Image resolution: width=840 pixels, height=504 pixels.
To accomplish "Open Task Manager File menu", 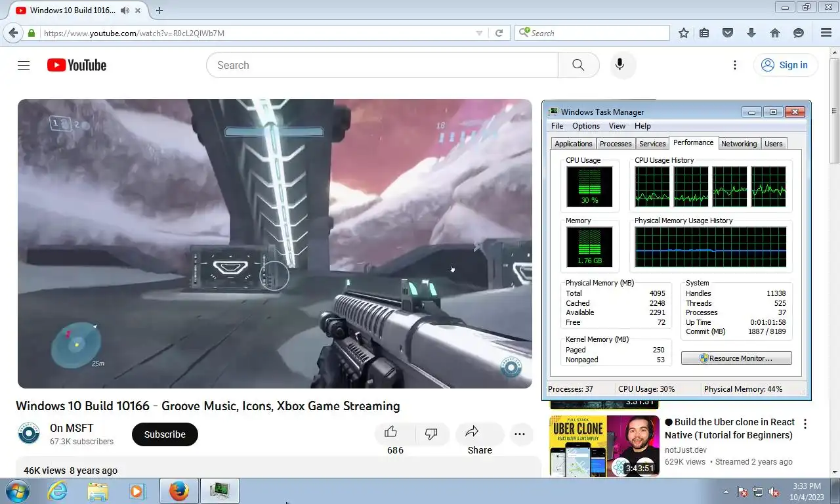I will [x=557, y=126].
